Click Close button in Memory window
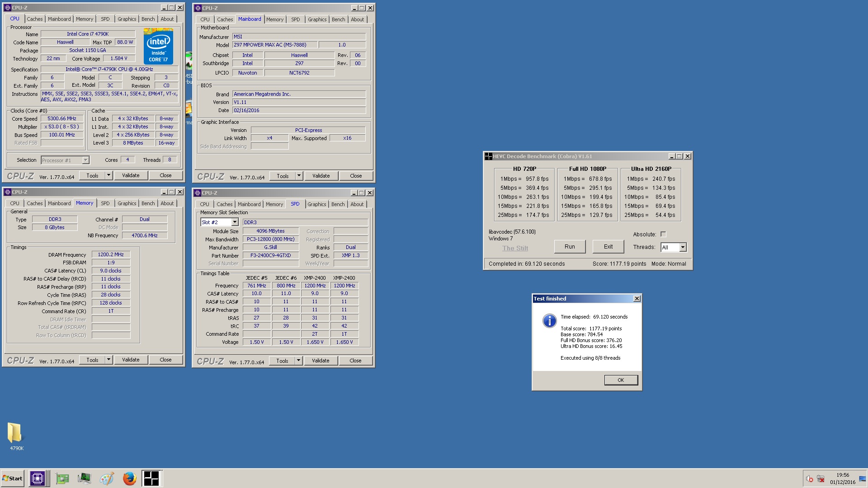The image size is (868, 488). [165, 360]
